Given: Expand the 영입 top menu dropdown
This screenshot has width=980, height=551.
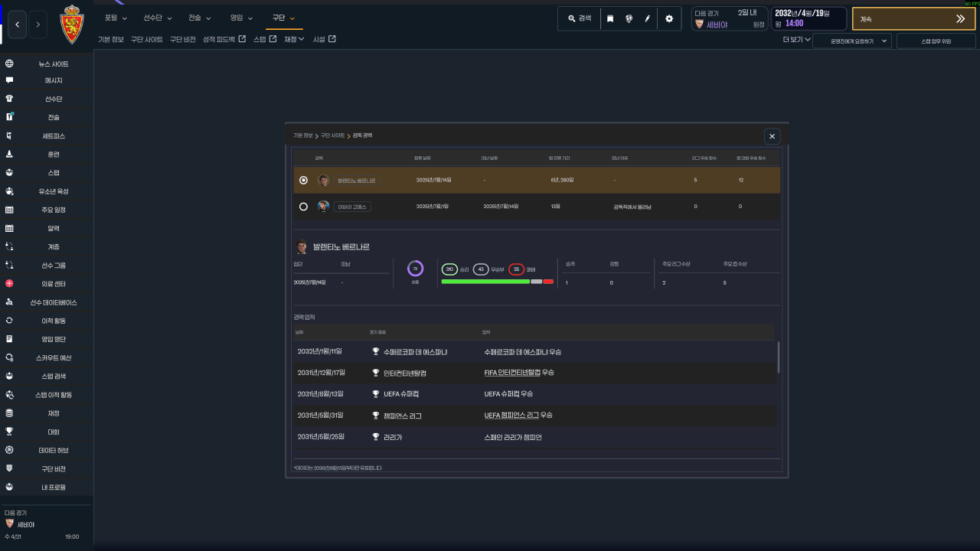Looking at the screenshot, I should click(241, 18).
